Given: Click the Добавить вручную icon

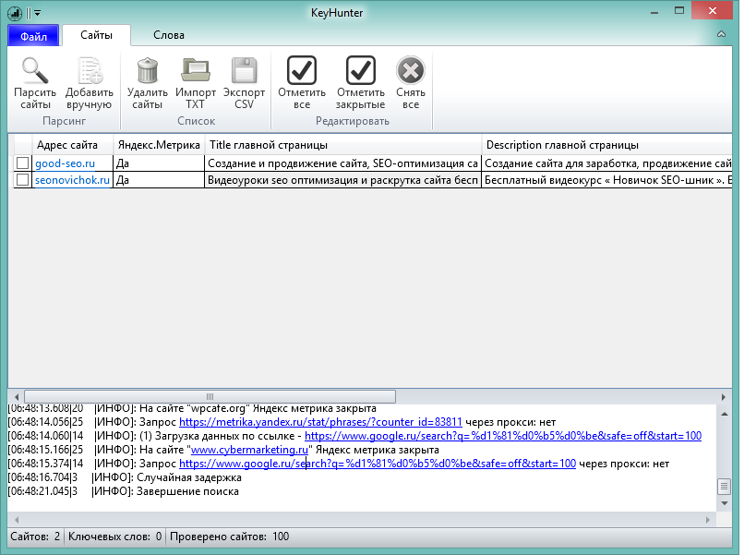Looking at the screenshot, I should click(90, 72).
